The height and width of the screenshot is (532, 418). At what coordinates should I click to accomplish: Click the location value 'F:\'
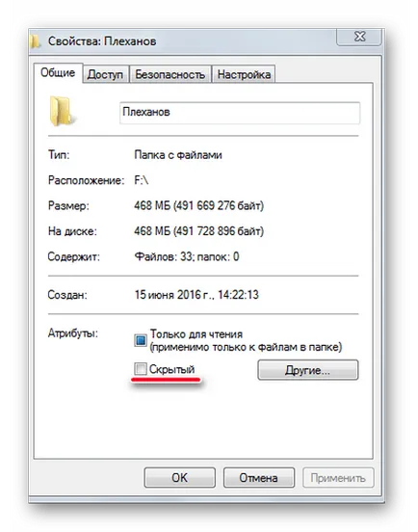(x=141, y=180)
